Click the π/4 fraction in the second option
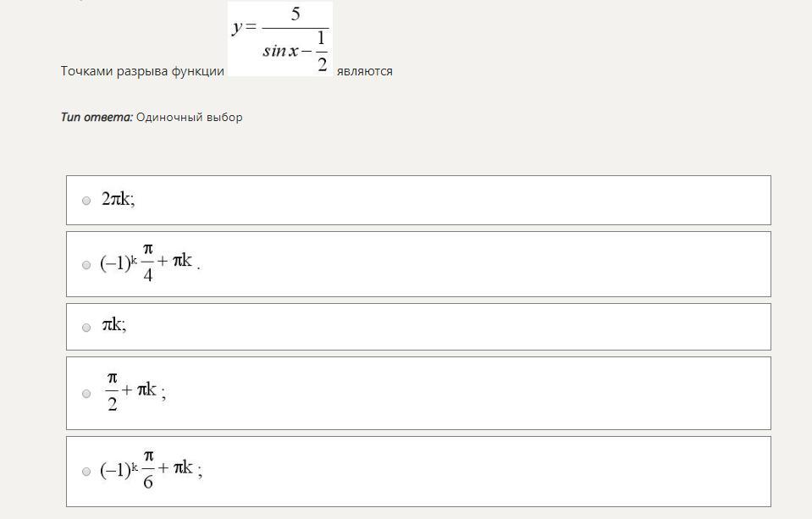 click(148, 263)
